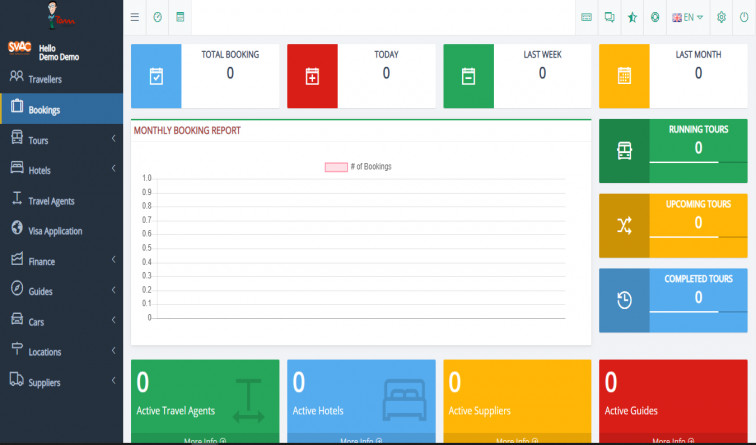The width and height of the screenshot is (756, 445).
Task: Click the Upcoming Tours progress bar
Action: click(x=698, y=237)
